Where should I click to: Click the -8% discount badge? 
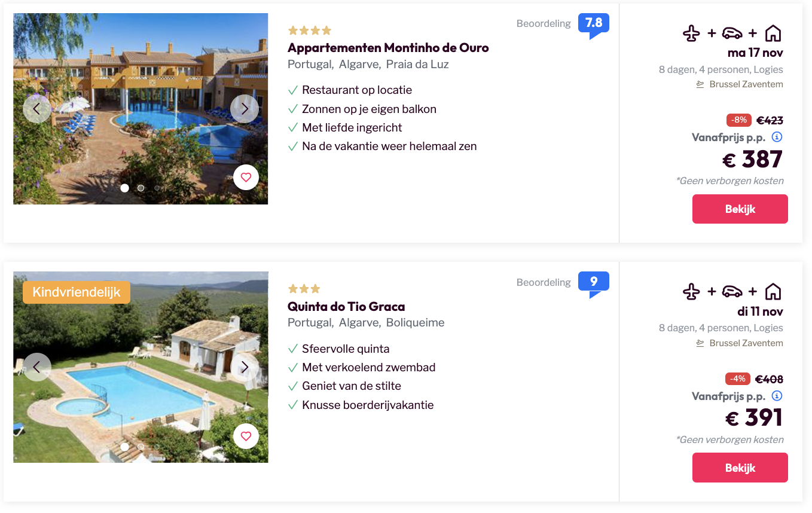pyautogui.click(x=738, y=120)
